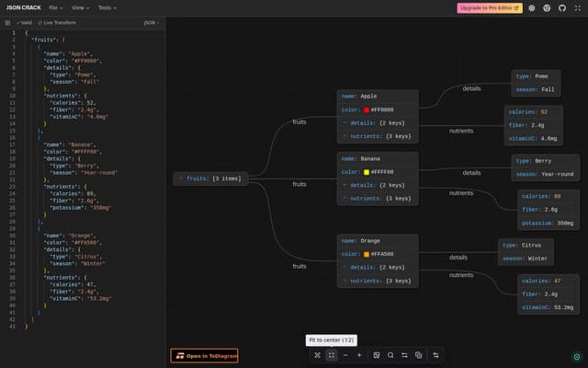Click line number 43 in editor gutter
Image resolution: width=588 pixels, height=368 pixels.
tap(12, 327)
